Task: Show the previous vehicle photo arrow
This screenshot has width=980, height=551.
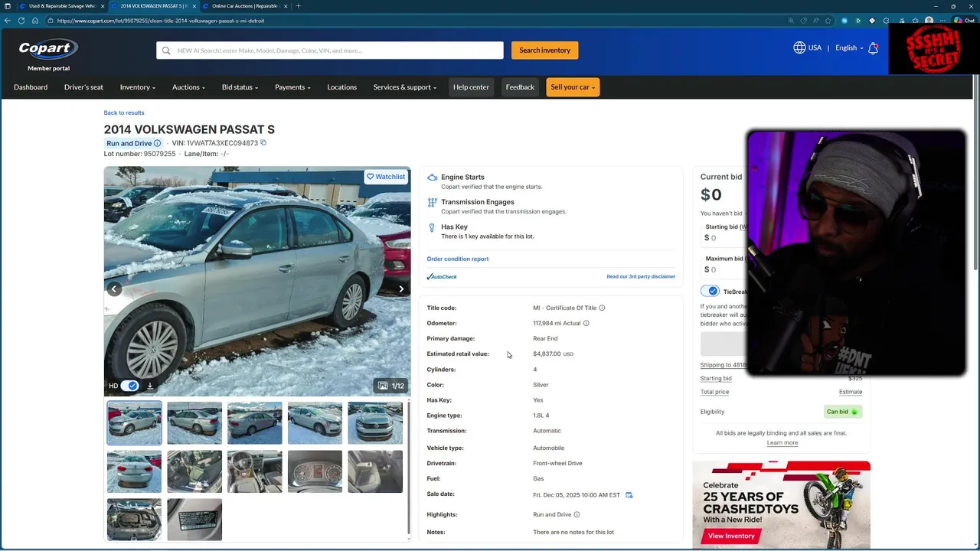Action: pos(114,289)
